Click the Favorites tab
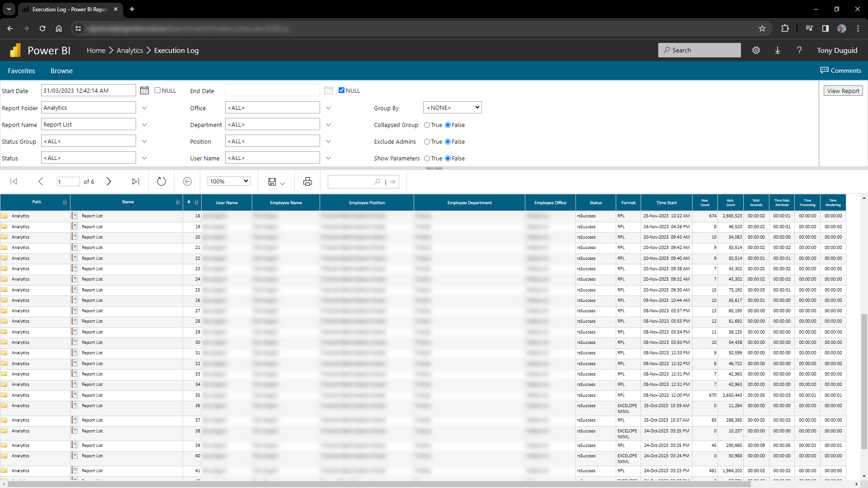868x488 pixels. click(22, 70)
